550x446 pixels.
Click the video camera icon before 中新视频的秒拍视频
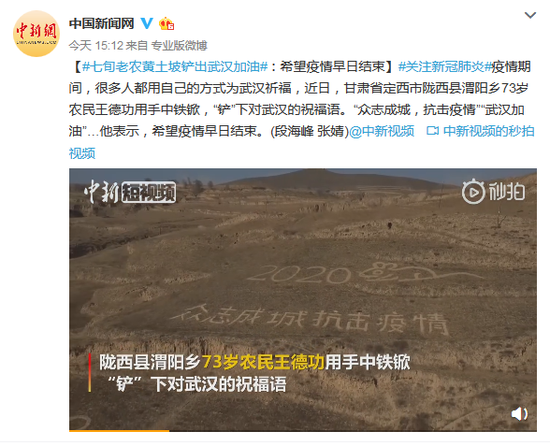[x=432, y=131]
